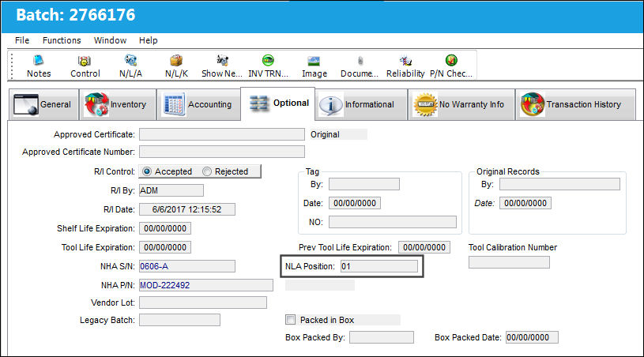
Task: Click the Tool Calibration Number field
Action: click(510, 262)
